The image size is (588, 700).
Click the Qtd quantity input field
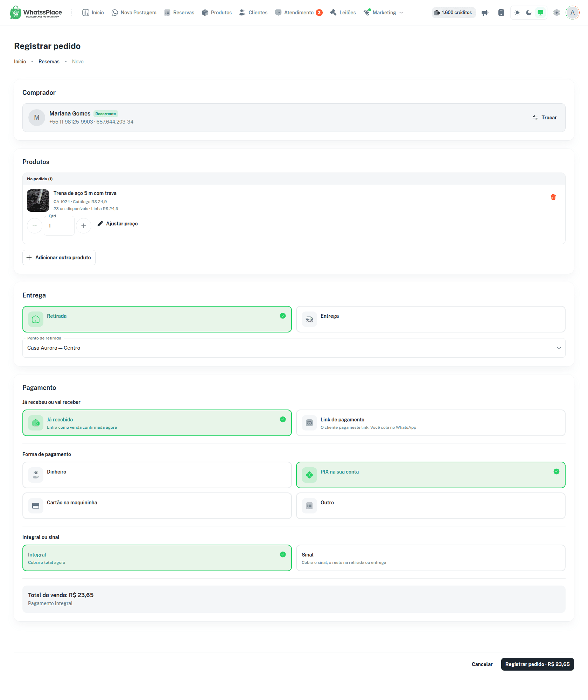point(59,226)
